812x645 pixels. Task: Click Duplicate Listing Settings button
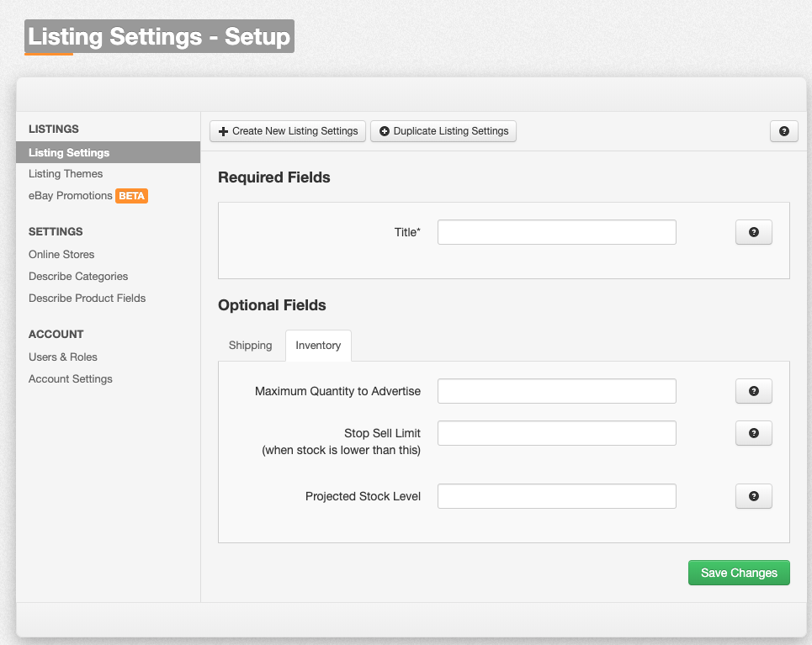pyautogui.click(x=443, y=131)
